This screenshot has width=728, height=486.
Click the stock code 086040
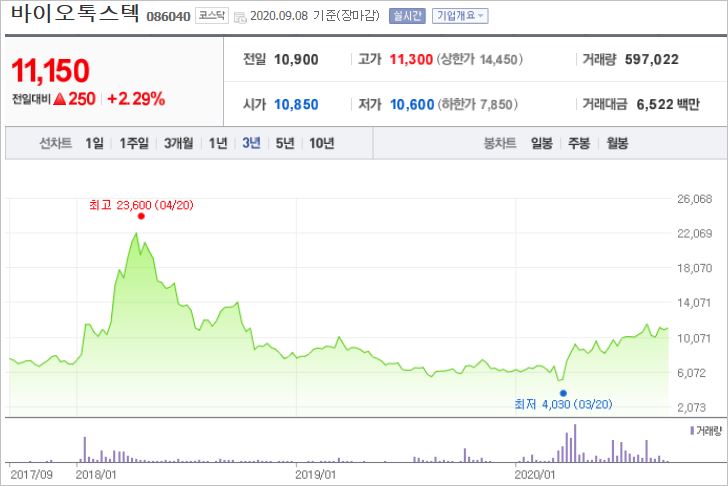(x=168, y=17)
